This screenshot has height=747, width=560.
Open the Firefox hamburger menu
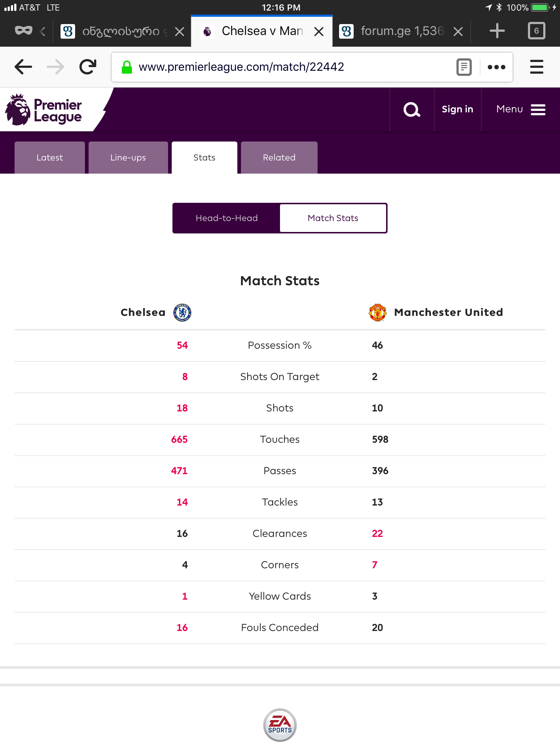(536, 67)
